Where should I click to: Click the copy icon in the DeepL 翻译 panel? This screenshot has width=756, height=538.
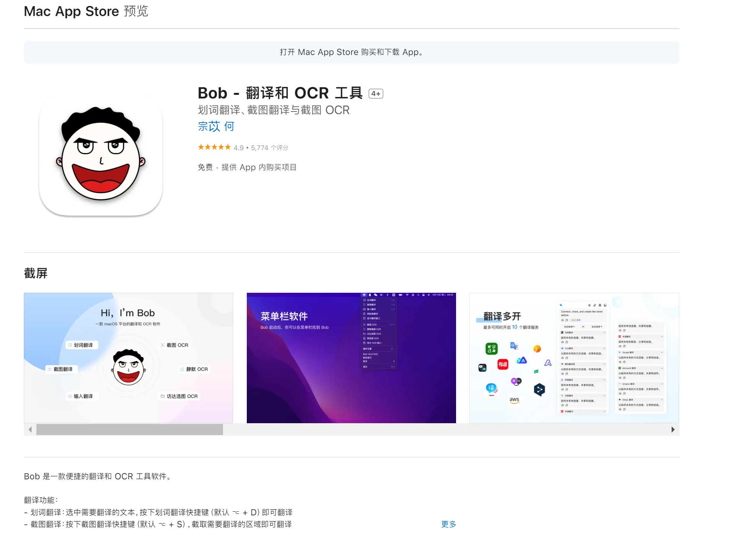[x=624, y=409]
